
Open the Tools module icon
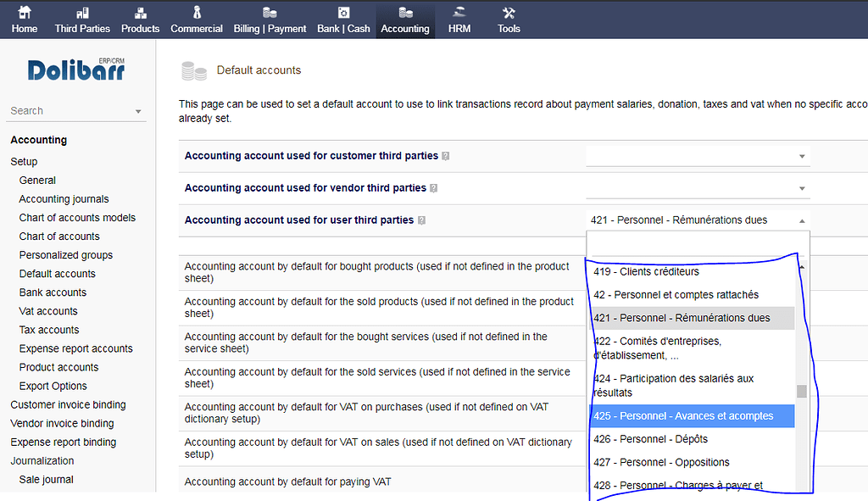click(x=509, y=14)
